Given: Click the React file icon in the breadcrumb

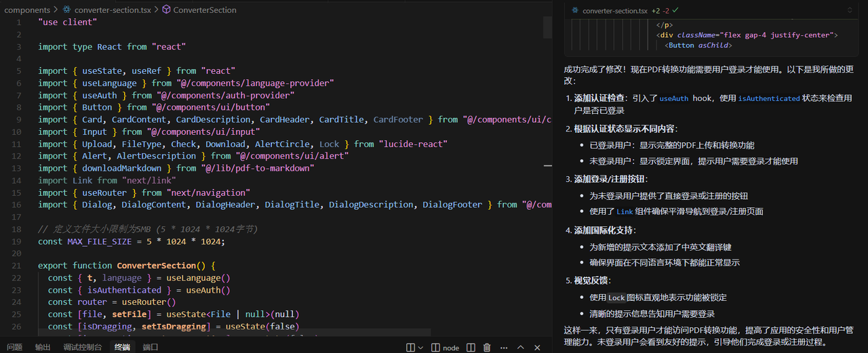Looking at the screenshot, I should 66,10.
